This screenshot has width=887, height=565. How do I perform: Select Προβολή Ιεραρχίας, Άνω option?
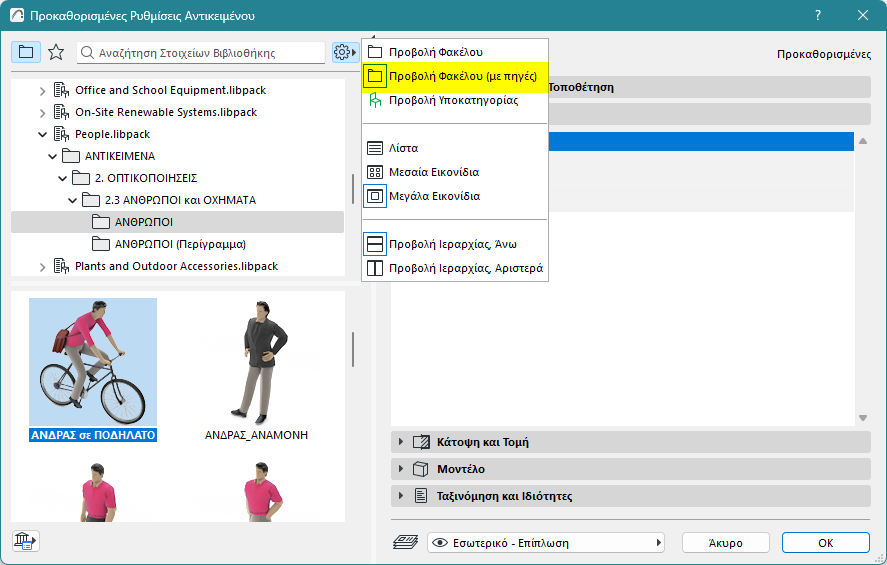(455, 244)
